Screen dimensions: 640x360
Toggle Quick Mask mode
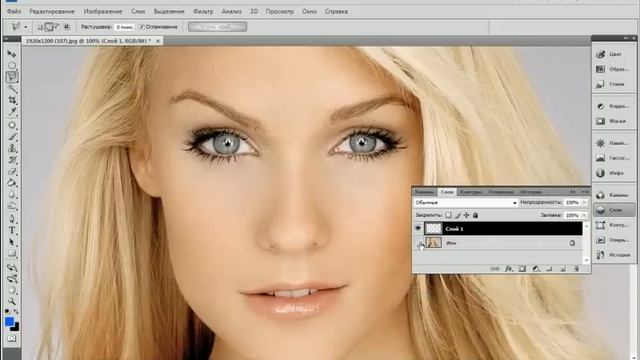(x=12, y=338)
